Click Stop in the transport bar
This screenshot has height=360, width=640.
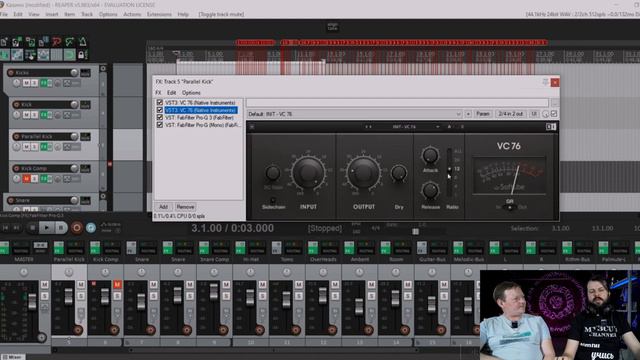click(32, 228)
